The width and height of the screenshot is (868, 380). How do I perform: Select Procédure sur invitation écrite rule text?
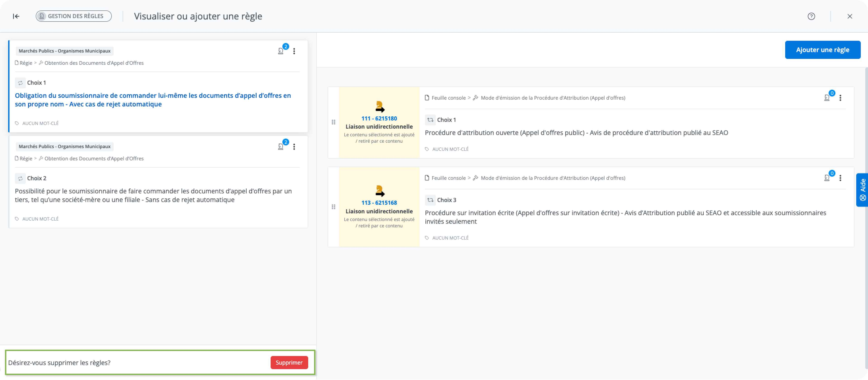(625, 217)
